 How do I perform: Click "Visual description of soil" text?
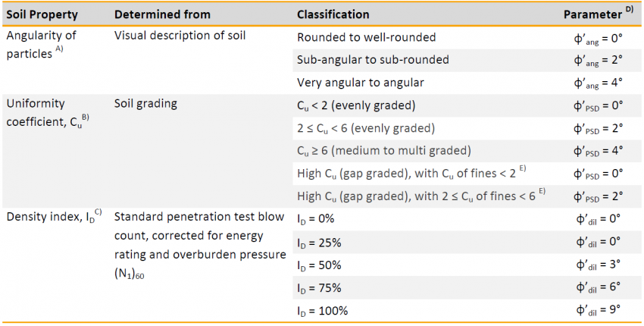[180, 36]
